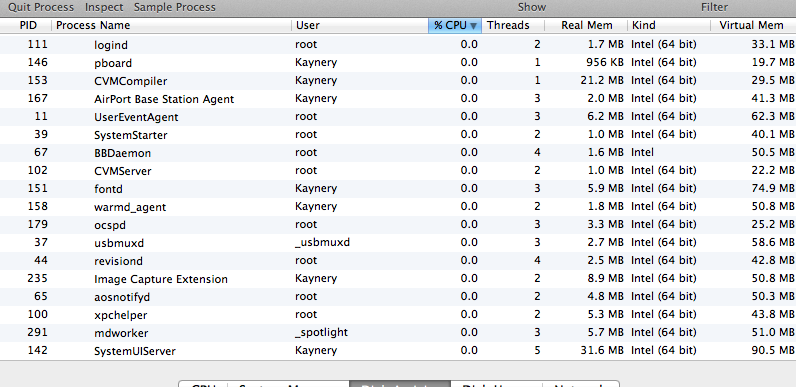Click the 19.7 MB virtual memory value
Screen dimensions: 796x387
[x=773, y=62]
